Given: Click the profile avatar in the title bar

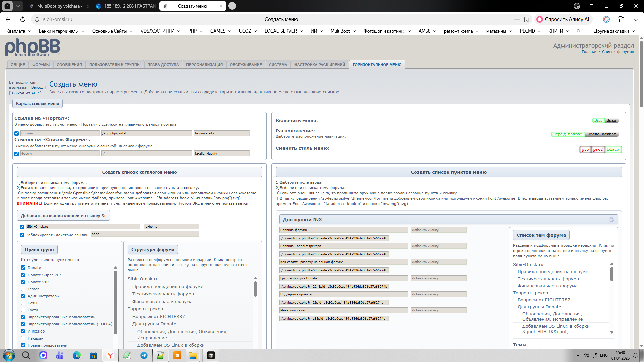Looking at the screenshot, I should click(577, 6).
